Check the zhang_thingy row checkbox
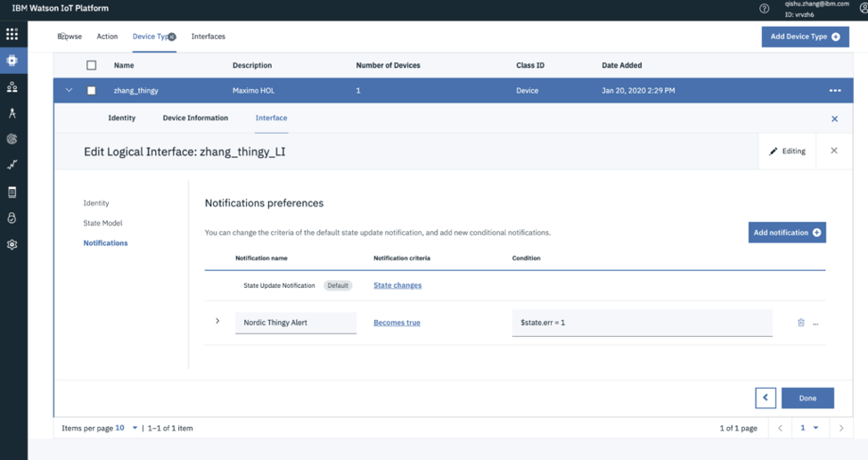Image resolution: width=868 pixels, height=460 pixels. (x=91, y=90)
